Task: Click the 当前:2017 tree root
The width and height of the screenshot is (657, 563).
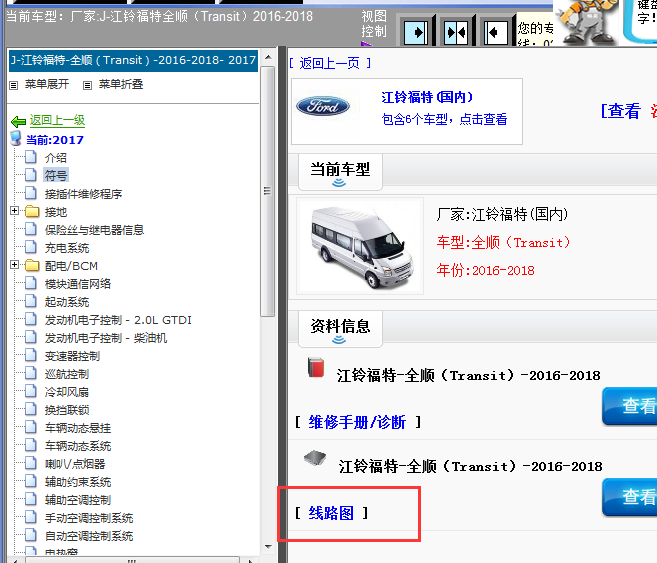Action: pyautogui.click(x=55, y=139)
